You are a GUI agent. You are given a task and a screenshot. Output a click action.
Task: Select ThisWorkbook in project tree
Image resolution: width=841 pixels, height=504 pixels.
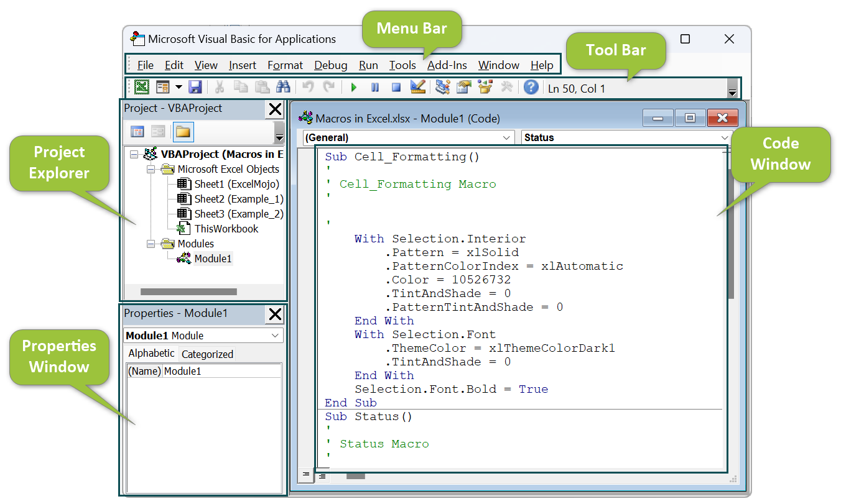click(x=226, y=229)
